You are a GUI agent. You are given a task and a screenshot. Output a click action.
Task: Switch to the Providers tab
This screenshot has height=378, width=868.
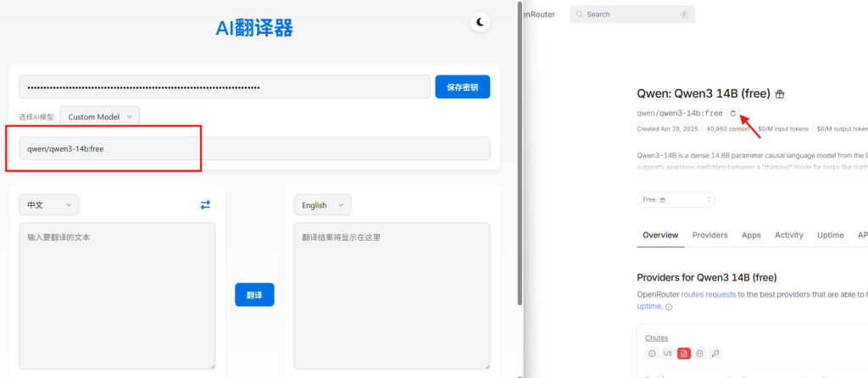709,236
